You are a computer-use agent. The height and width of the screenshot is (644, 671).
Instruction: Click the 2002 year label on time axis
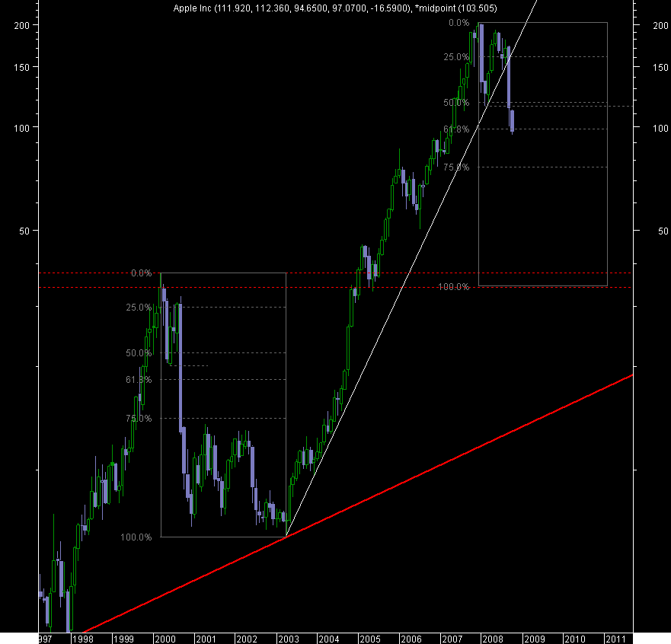point(247,639)
